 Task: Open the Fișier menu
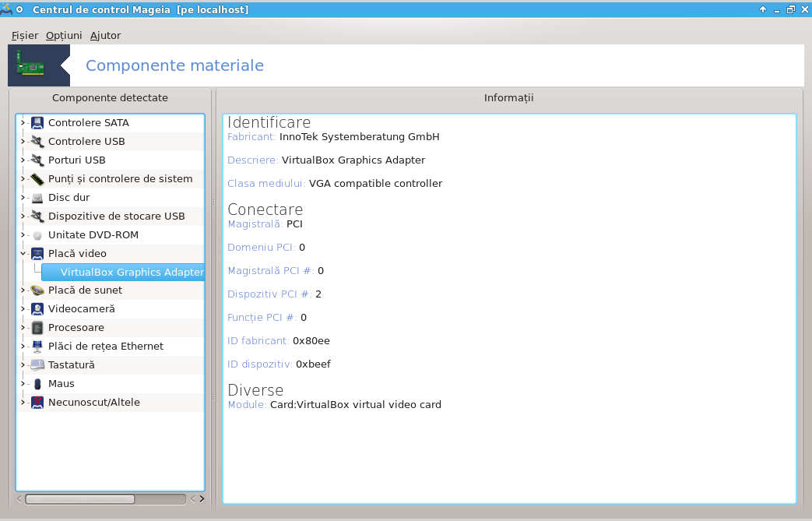pyautogui.click(x=25, y=36)
